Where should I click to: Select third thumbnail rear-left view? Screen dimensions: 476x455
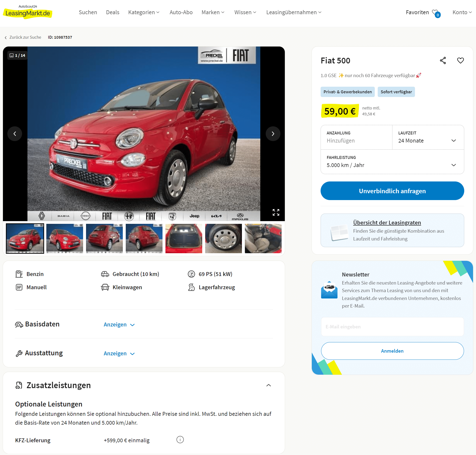(104, 239)
